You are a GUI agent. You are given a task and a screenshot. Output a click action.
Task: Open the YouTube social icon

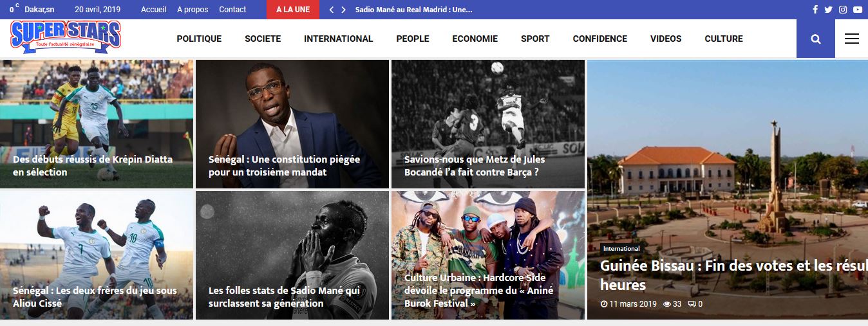coord(858,10)
